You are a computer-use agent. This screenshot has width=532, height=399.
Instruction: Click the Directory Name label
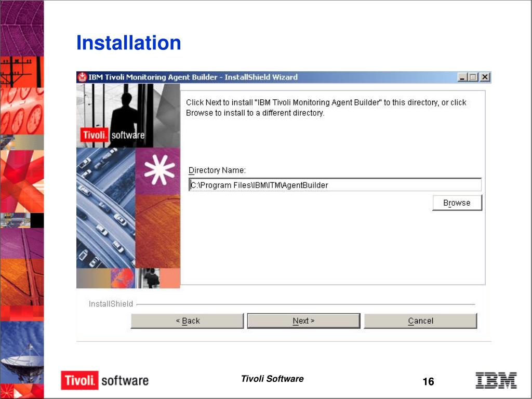pos(217,170)
